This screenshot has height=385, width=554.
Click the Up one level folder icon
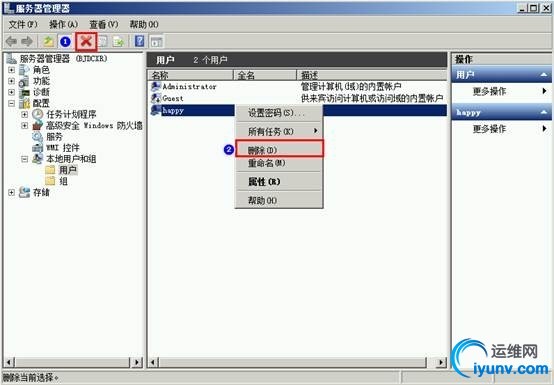[x=48, y=42]
